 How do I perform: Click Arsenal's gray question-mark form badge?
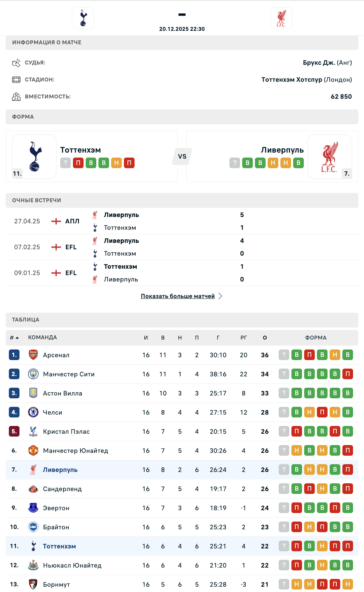coord(284,355)
